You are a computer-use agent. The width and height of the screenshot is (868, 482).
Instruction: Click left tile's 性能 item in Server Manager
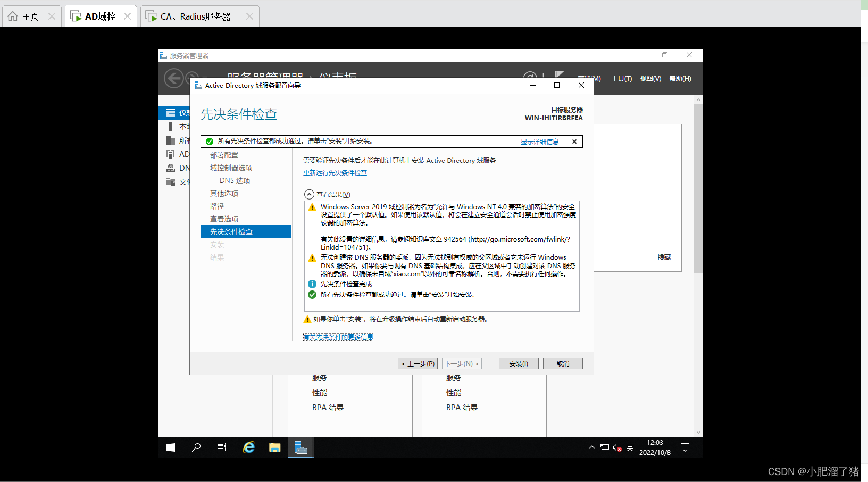click(x=320, y=393)
